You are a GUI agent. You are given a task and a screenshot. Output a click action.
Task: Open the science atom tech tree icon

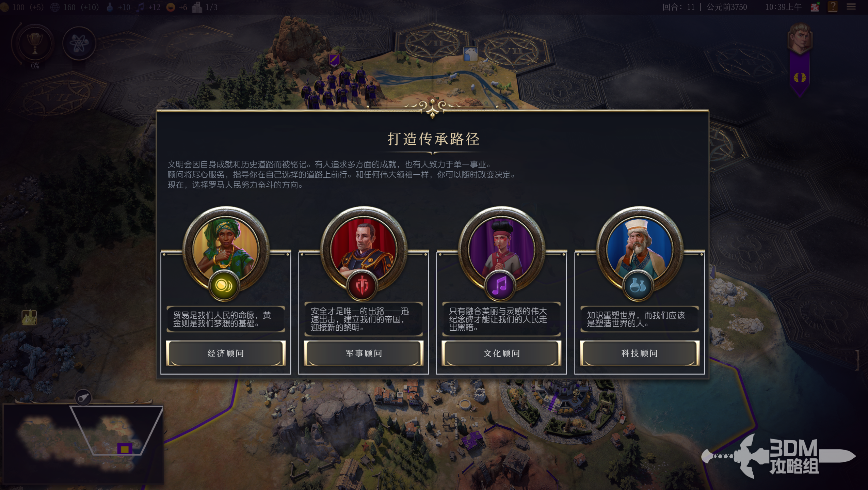coord(79,44)
